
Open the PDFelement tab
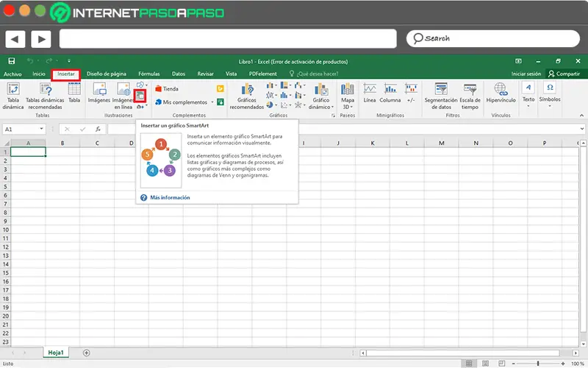[262, 74]
